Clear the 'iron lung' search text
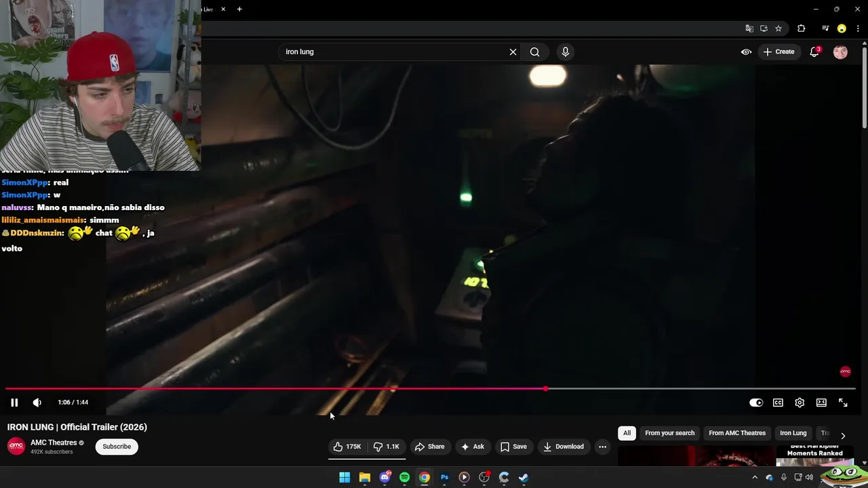This screenshot has width=868, height=488. [x=513, y=52]
